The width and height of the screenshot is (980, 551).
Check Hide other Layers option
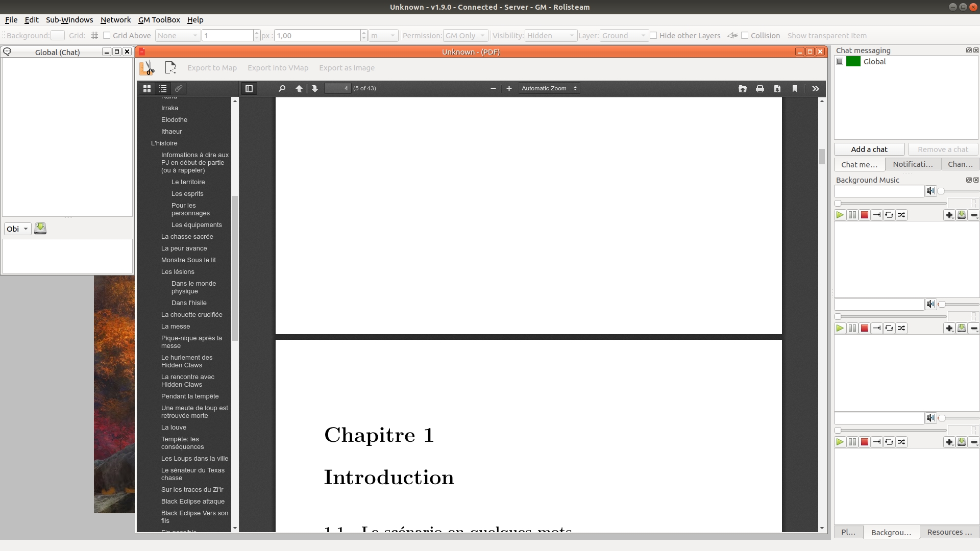pyautogui.click(x=653, y=36)
